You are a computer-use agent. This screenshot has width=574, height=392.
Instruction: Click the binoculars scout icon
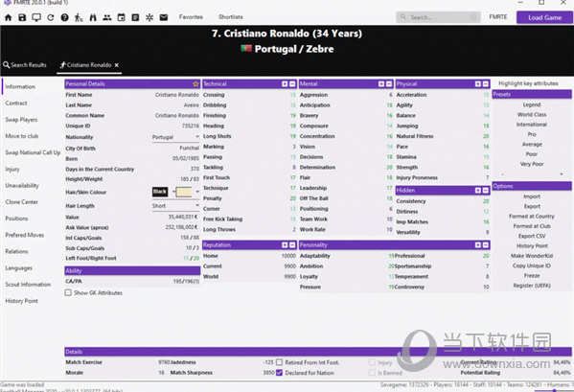tap(93, 17)
